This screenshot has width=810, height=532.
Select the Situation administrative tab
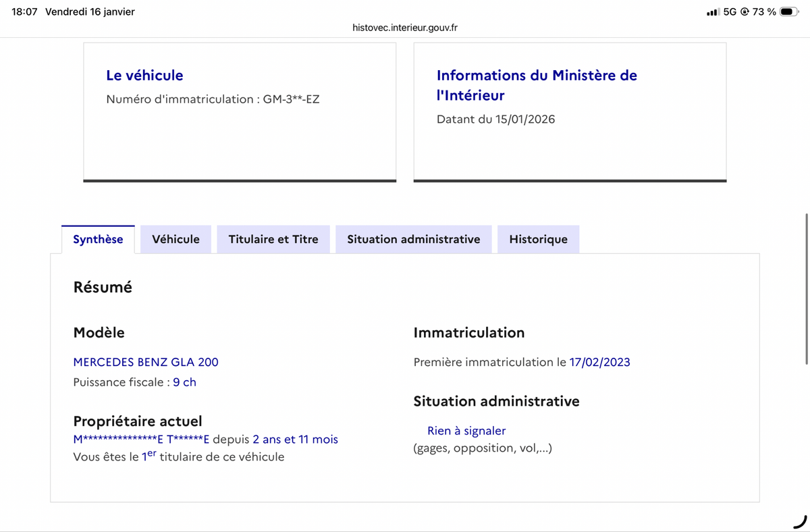point(413,239)
